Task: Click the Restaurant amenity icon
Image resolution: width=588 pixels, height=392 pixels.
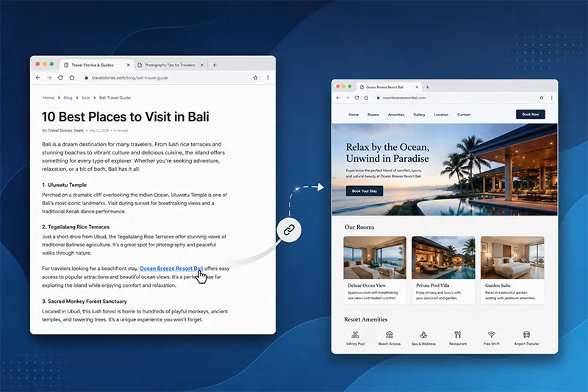Action: coord(457,334)
